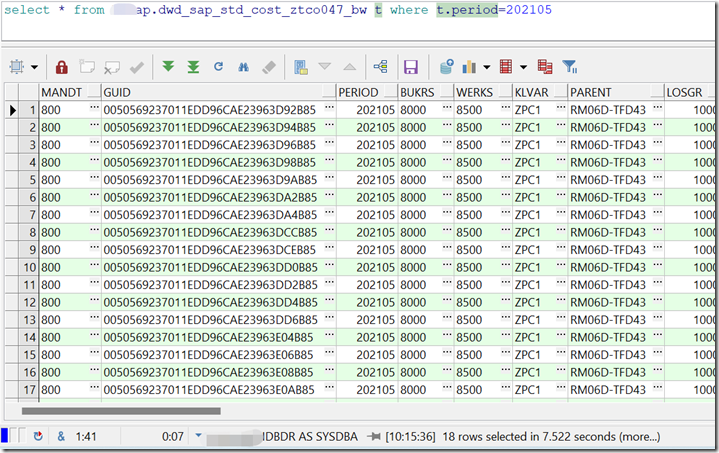Click the GUID column header
This screenshot has width=719, height=453.
(219, 92)
